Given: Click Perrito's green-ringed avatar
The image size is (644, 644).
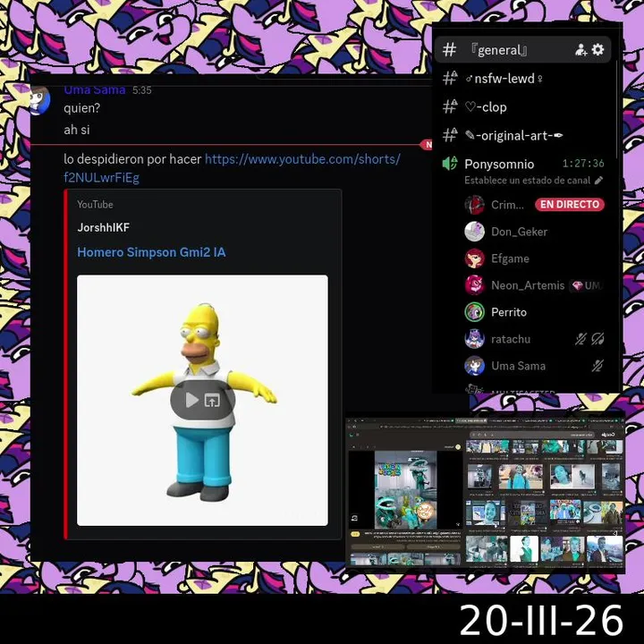Looking at the screenshot, I should [474, 312].
